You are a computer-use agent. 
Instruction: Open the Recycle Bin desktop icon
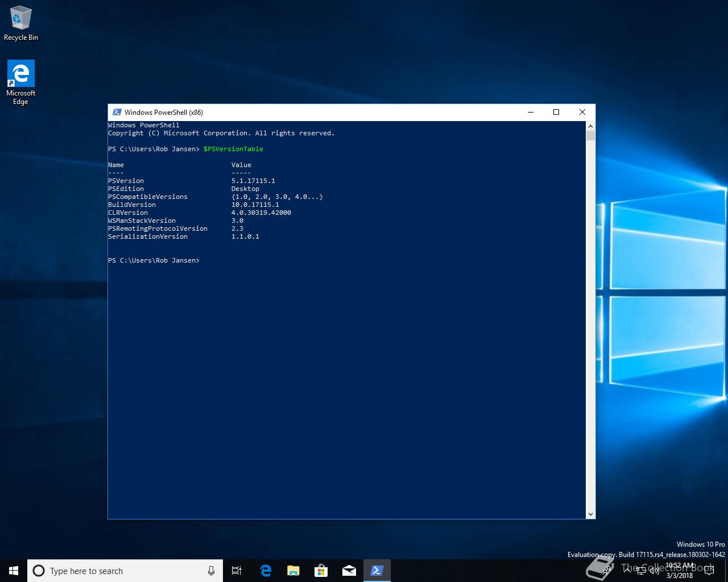point(21,24)
